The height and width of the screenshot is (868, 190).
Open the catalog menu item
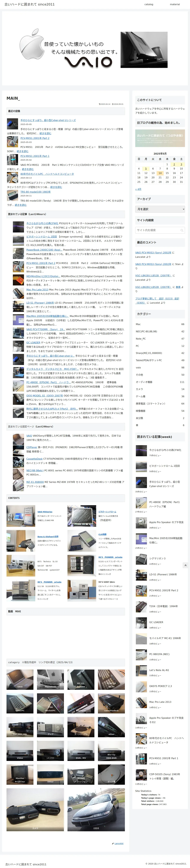tap(149, 4)
